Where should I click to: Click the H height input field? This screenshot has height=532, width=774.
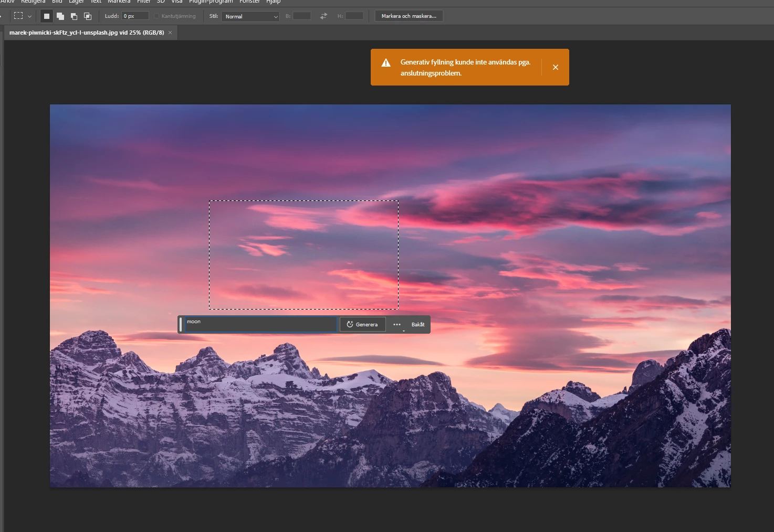pyautogui.click(x=354, y=16)
